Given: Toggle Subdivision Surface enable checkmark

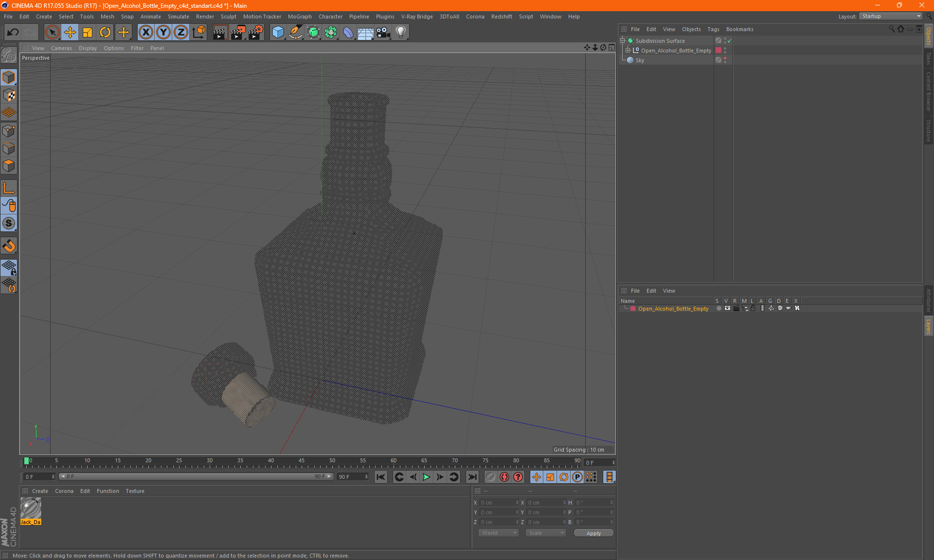Looking at the screenshot, I should pos(729,41).
